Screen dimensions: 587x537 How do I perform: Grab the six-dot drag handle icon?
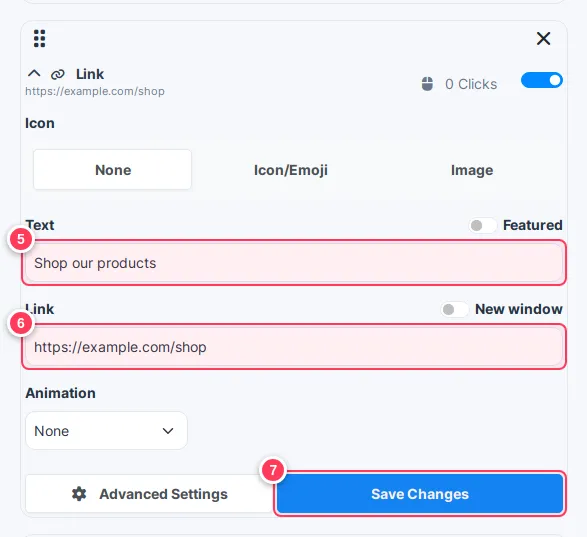click(x=39, y=39)
